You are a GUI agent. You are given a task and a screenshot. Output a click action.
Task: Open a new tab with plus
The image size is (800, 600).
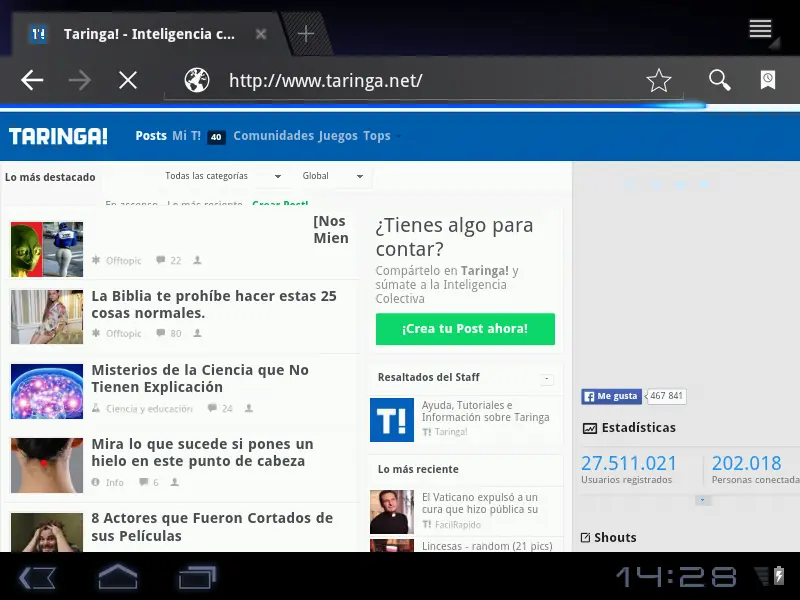click(306, 34)
